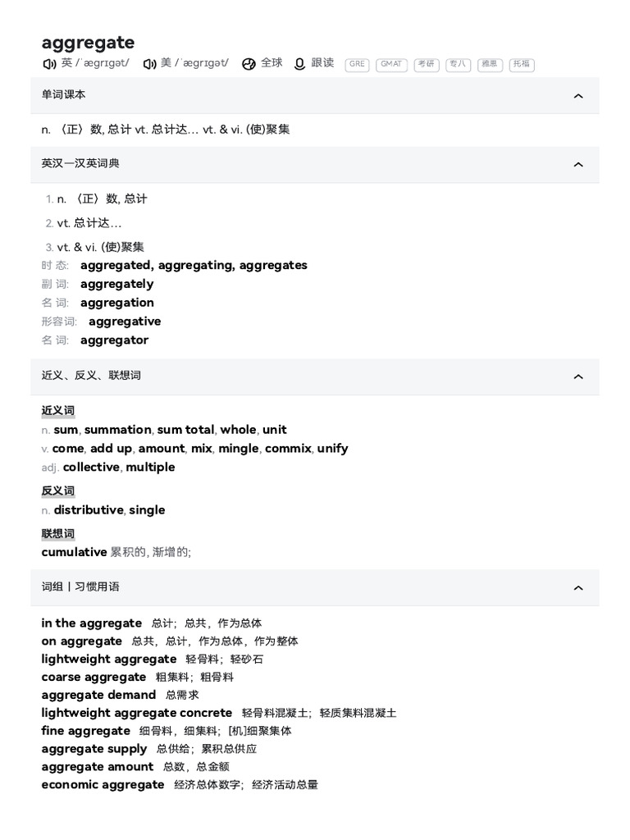The width and height of the screenshot is (630, 840).
Task: Select the 考研 tag badge
Action: 427,64
